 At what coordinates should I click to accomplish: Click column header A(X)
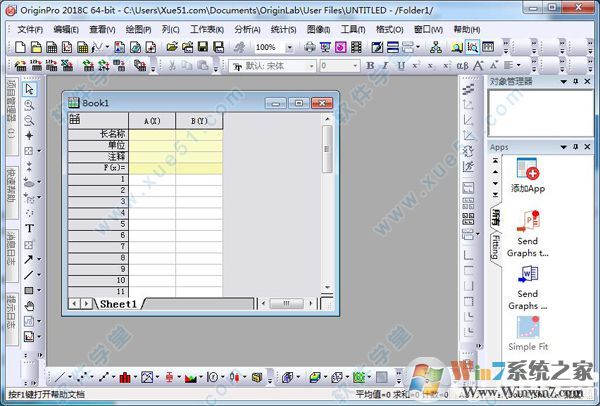pos(153,121)
